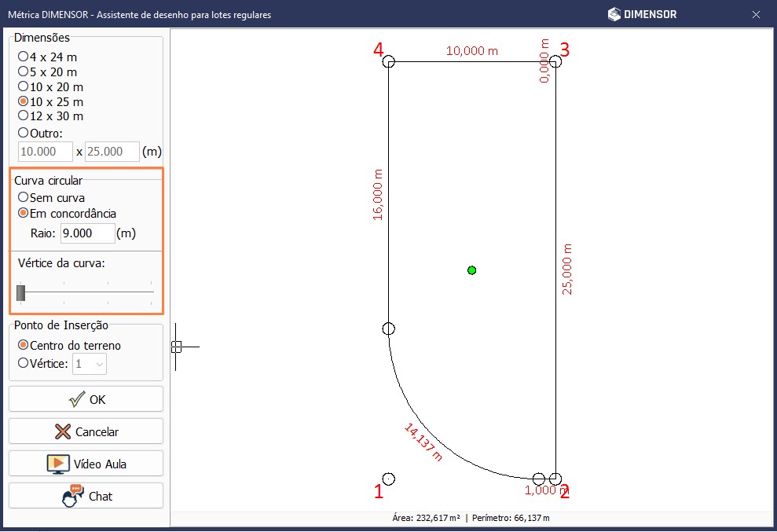Click the DIMENSOR logo in title bar
The image size is (777, 532).
point(642,14)
